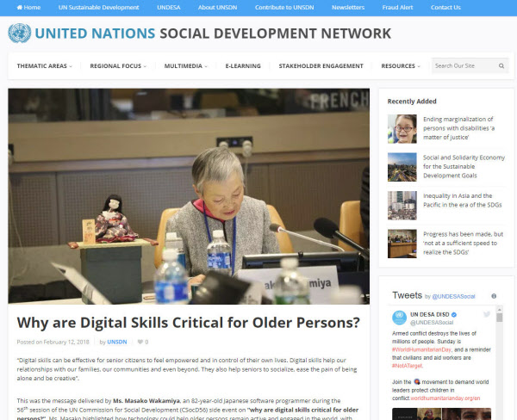Image resolution: width=517 pixels, height=420 pixels.
Task: Open Fraud Alert top bar link
Action: [397, 7]
